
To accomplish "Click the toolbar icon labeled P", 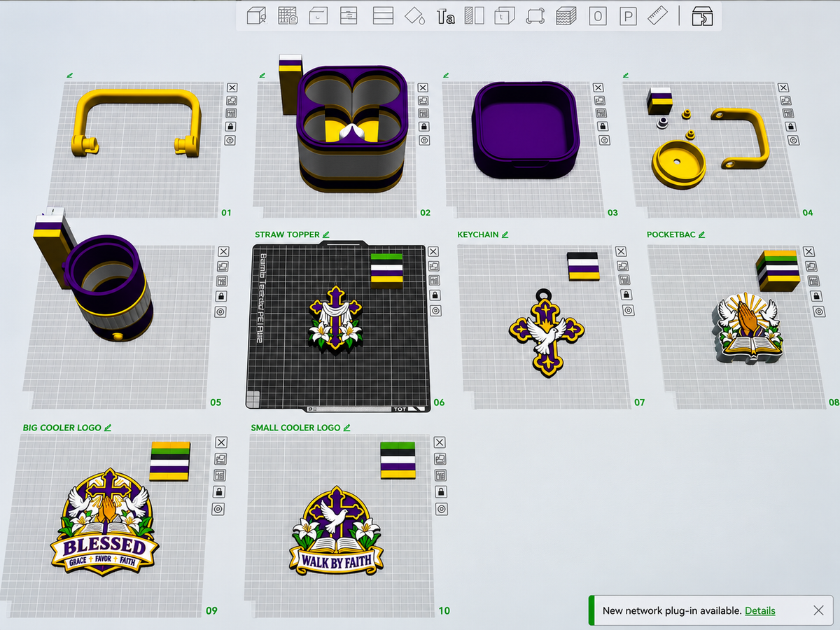I will coord(628,15).
